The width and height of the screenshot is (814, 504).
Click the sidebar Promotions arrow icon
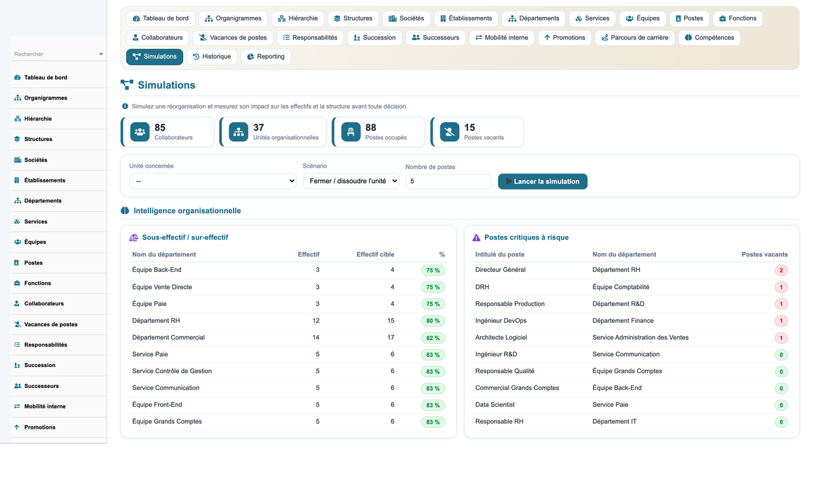coord(17,427)
